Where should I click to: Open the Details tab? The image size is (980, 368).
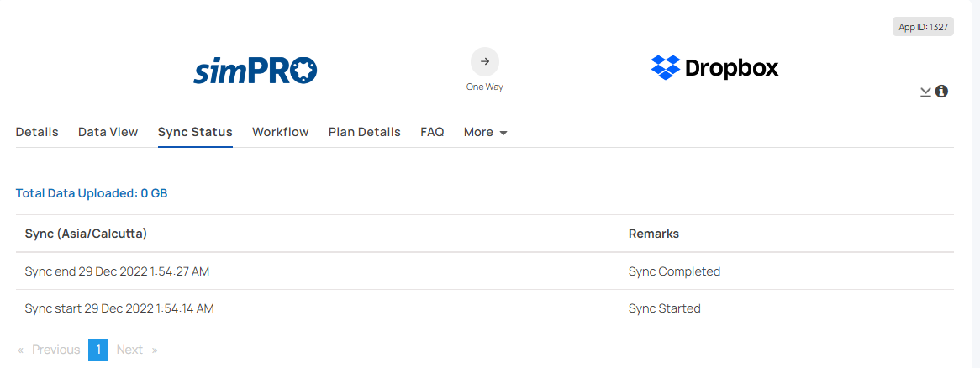[x=37, y=132]
